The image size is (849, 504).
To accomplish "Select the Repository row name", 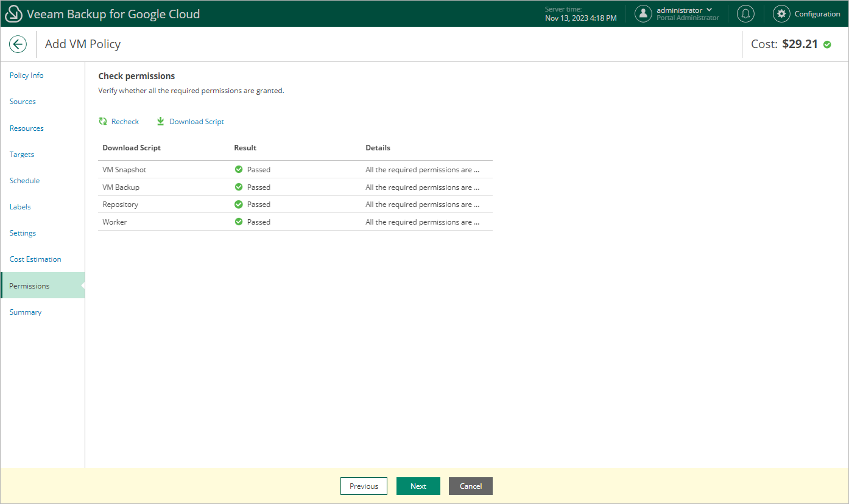I will point(120,205).
